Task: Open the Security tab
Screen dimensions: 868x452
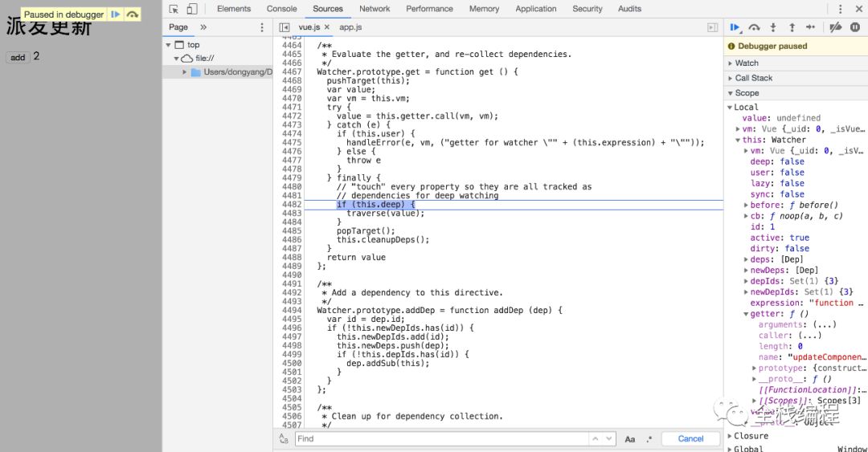Action: [x=588, y=9]
